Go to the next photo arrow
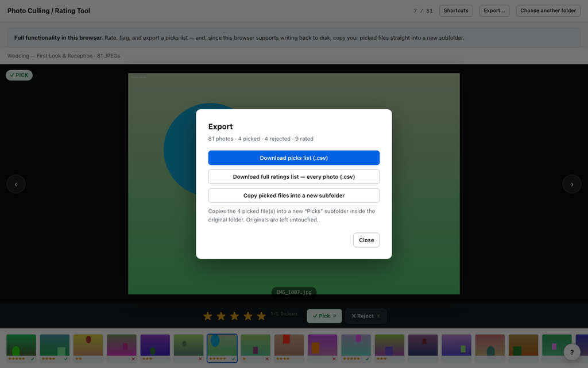 [572, 185]
